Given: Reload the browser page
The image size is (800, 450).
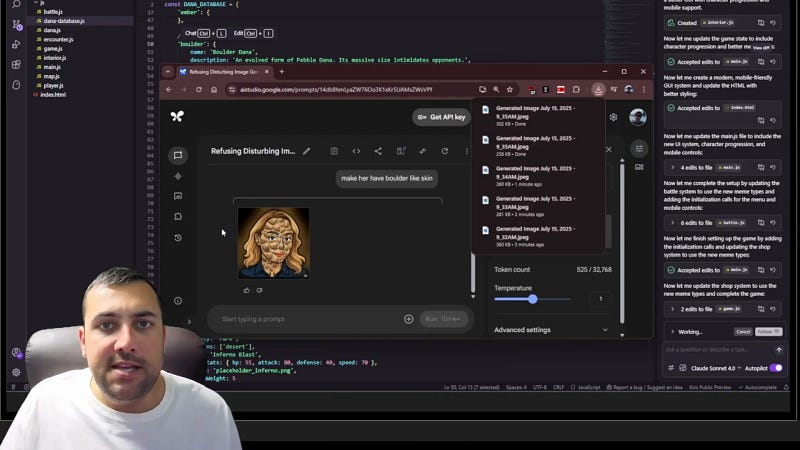Looking at the screenshot, I should tap(198, 89).
